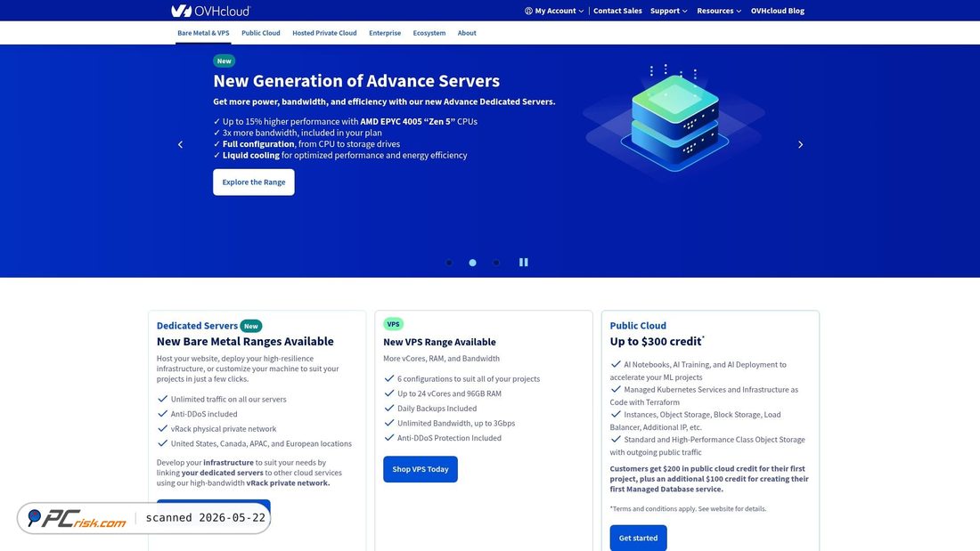
Task: Click the OVHcloud logo
Action: point(210,11)
